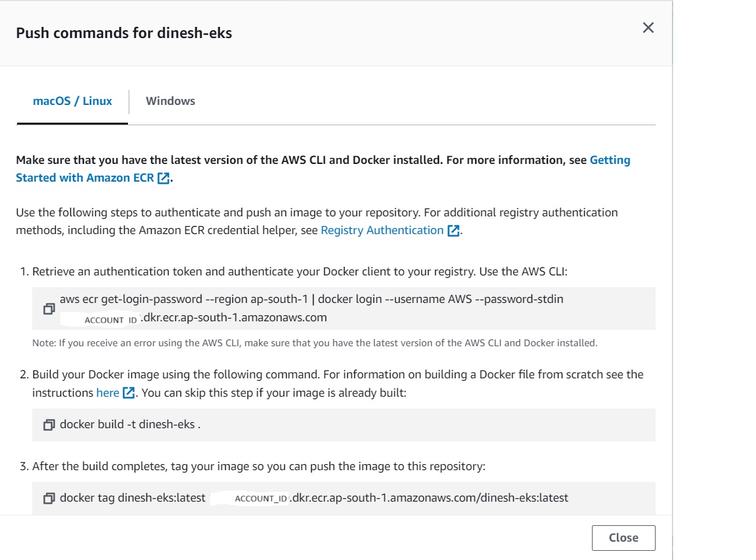Click ACCOUNT ID placeholder in login command
Image resolution: width=756 pixels, height=560 pixels.
pyautogui.click(x=110, y=320)
